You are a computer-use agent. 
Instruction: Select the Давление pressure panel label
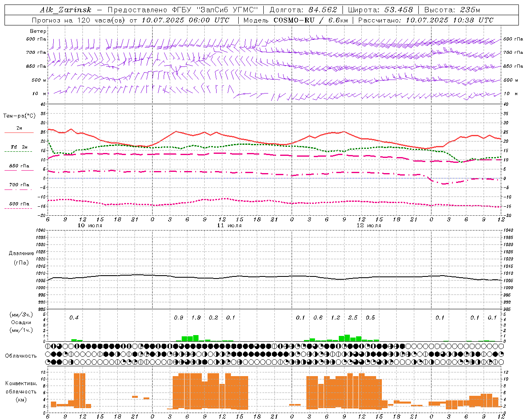[x=21, y=253]
